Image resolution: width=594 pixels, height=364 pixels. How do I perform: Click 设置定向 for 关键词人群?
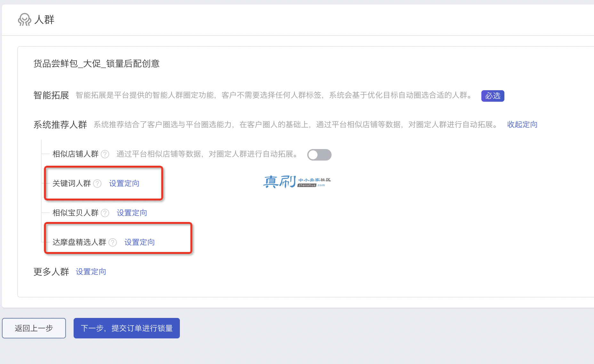[x=124, y=183]
